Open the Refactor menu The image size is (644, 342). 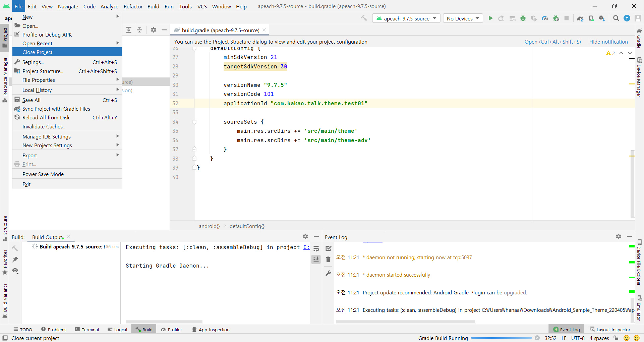(x=133, y=6)
